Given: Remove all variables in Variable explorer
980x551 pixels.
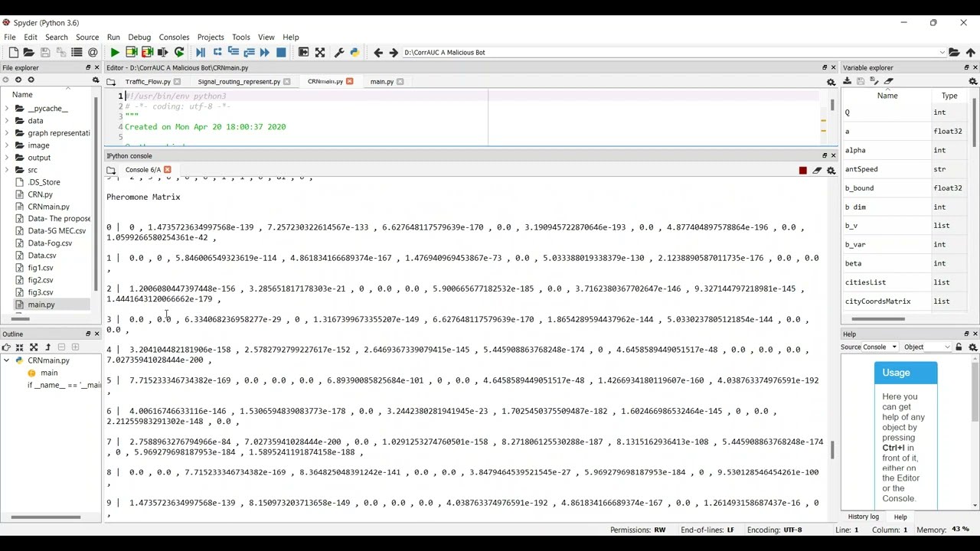Looking at the screenshot, I should [x=889, y=81].
